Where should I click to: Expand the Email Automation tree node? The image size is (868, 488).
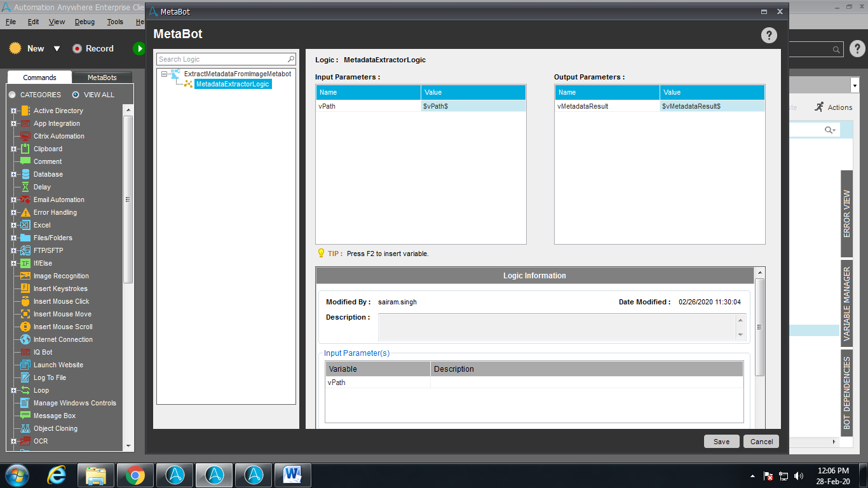pos(13,200)
